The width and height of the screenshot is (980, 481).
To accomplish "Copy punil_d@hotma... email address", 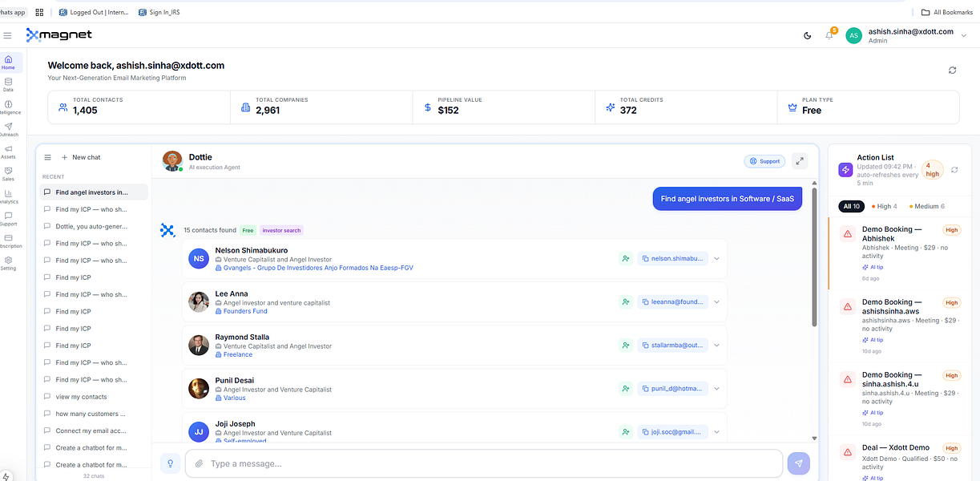I will [673, 389].
